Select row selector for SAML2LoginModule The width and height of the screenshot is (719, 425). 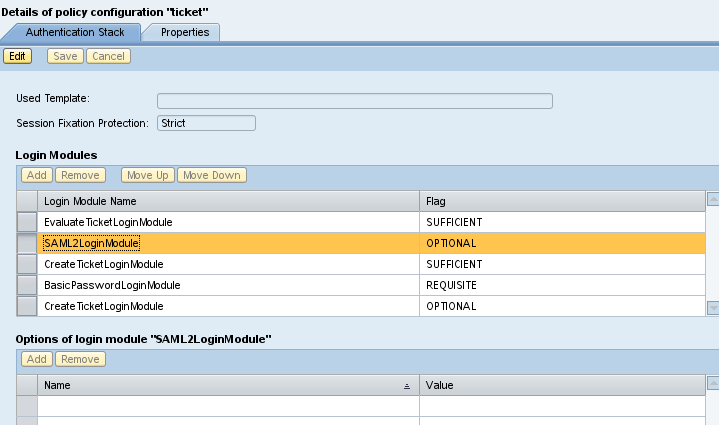point(28,243)
